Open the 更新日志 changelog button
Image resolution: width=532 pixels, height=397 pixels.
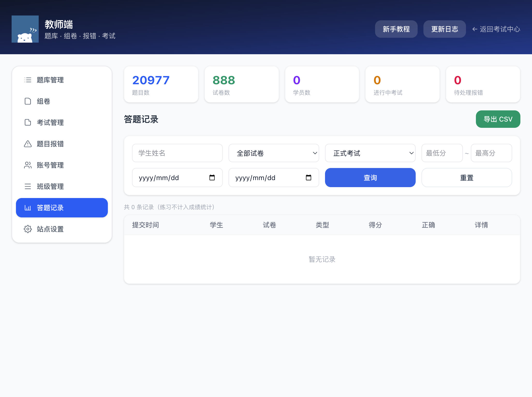pyautogui.click(x=444, y=29)
